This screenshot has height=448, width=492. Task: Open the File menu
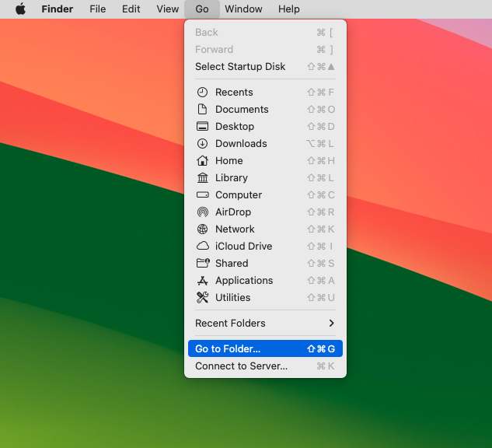98,9
